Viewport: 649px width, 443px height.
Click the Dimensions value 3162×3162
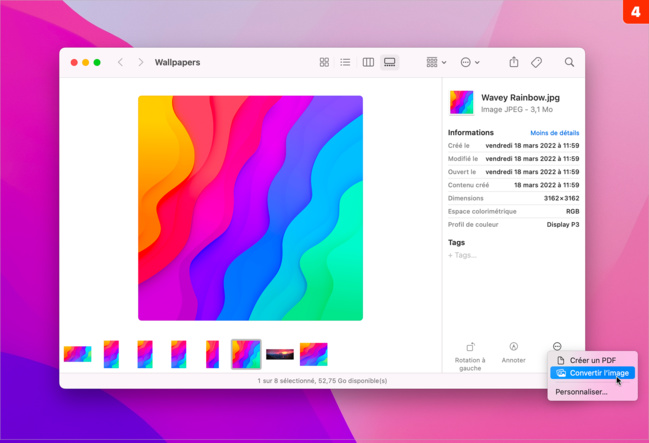click(561, 198)
